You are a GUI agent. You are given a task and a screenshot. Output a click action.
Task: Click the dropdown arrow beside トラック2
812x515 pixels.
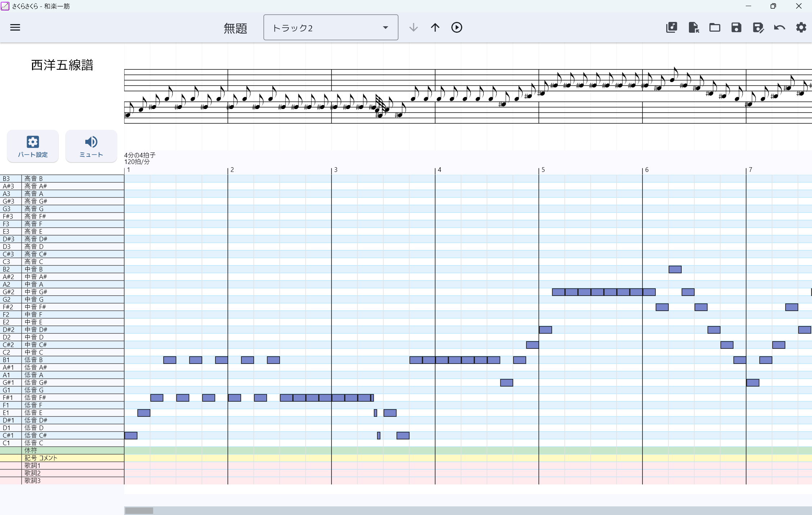[385, 27]
